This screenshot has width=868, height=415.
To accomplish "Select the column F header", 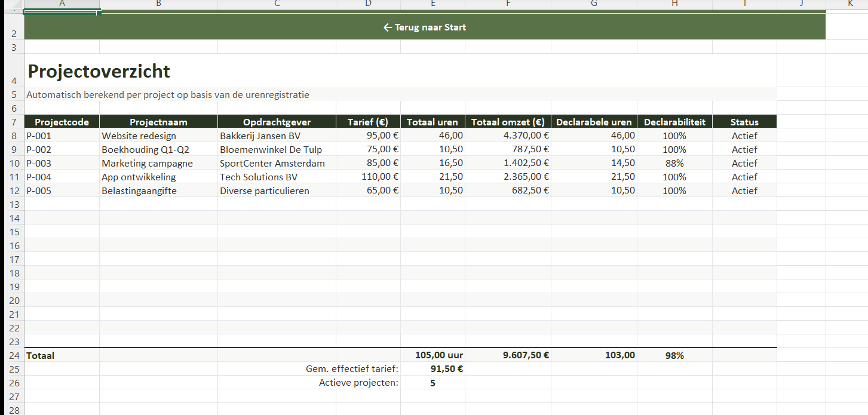I will coord(508,4).
